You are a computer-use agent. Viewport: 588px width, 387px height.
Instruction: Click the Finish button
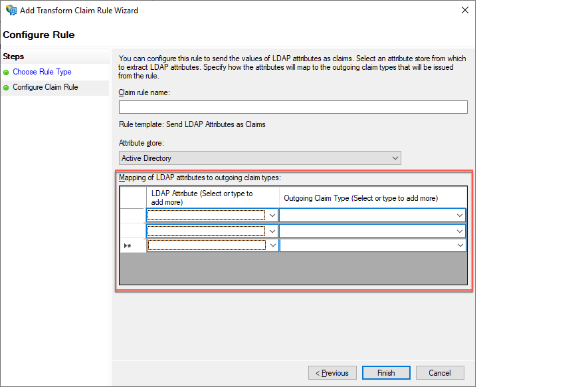click(x=386, y=372)
